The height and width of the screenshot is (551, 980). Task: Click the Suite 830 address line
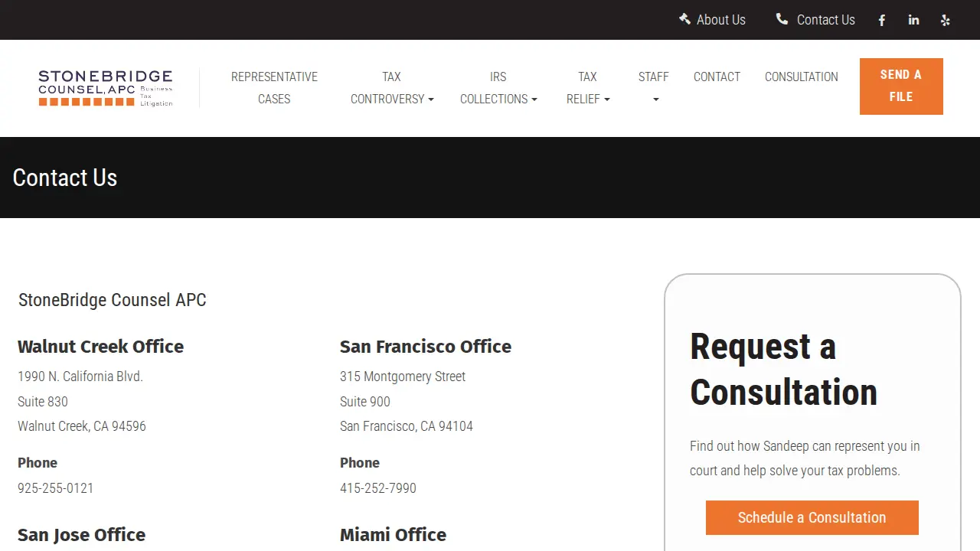pos(43,402)
